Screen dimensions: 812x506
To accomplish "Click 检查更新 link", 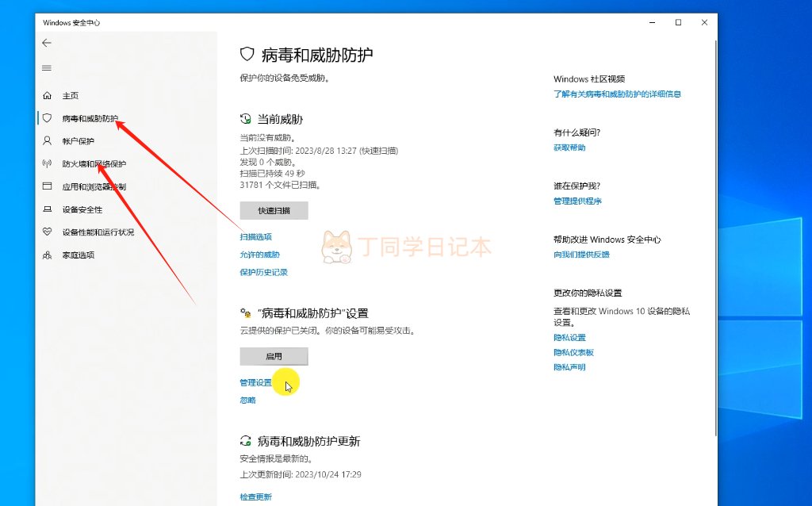I will pyautogui.click(x=255, y=497).
